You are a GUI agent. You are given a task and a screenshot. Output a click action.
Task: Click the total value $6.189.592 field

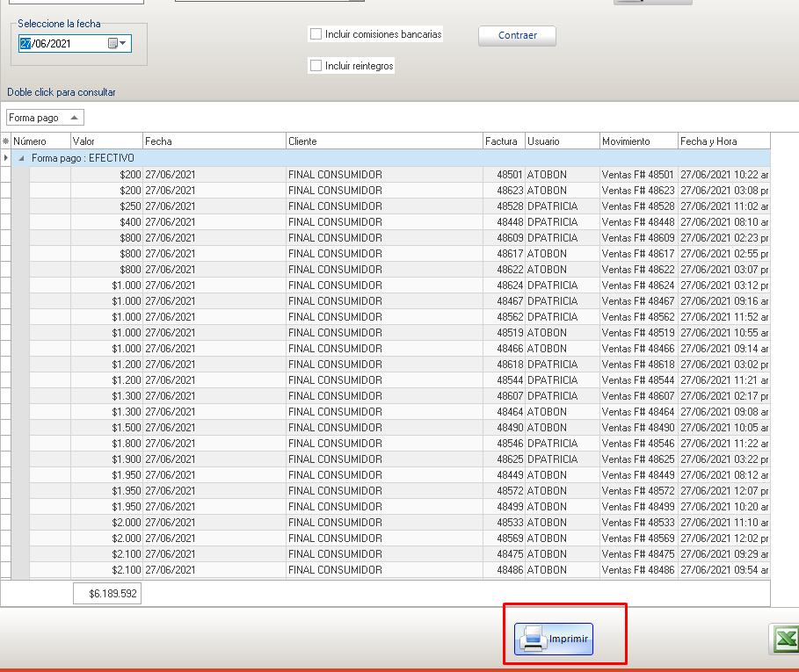click(106, 595)
